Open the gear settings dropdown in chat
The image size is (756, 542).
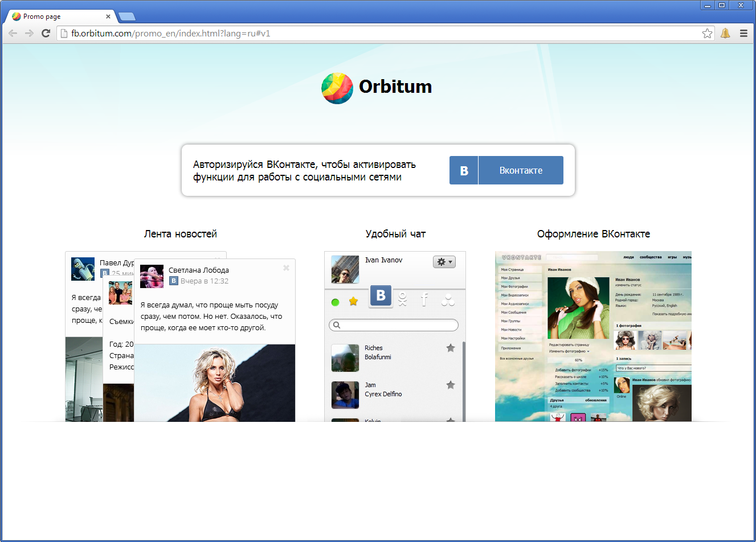[x=444, y=262]
